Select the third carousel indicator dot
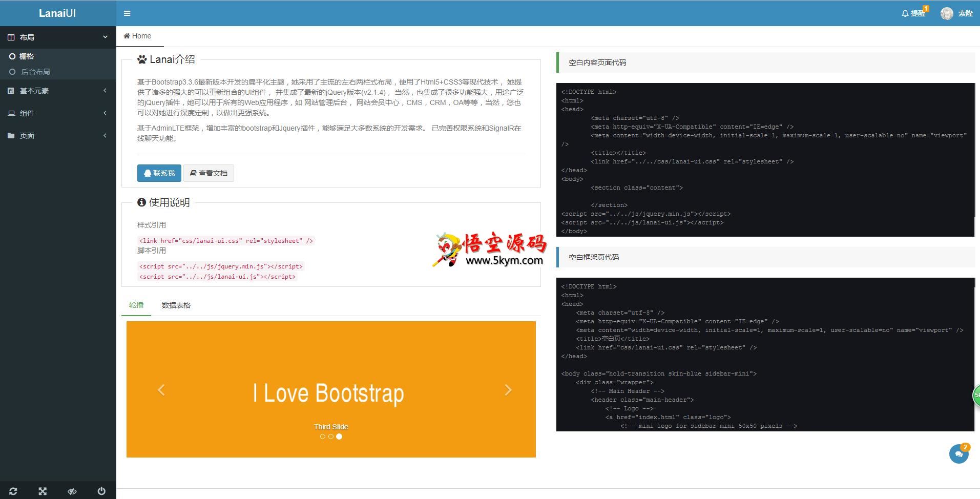Viewport: 980px width, 499px height. (339, 436)
